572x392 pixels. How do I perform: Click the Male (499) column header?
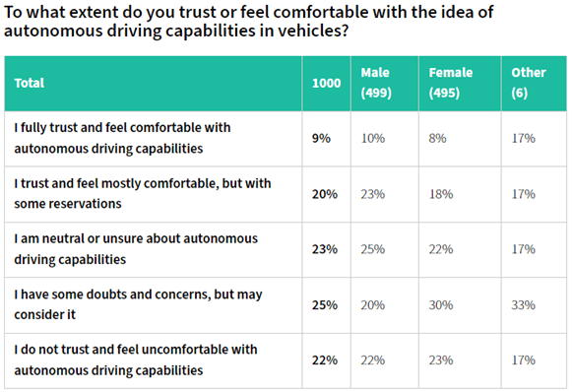pos(385,83)
